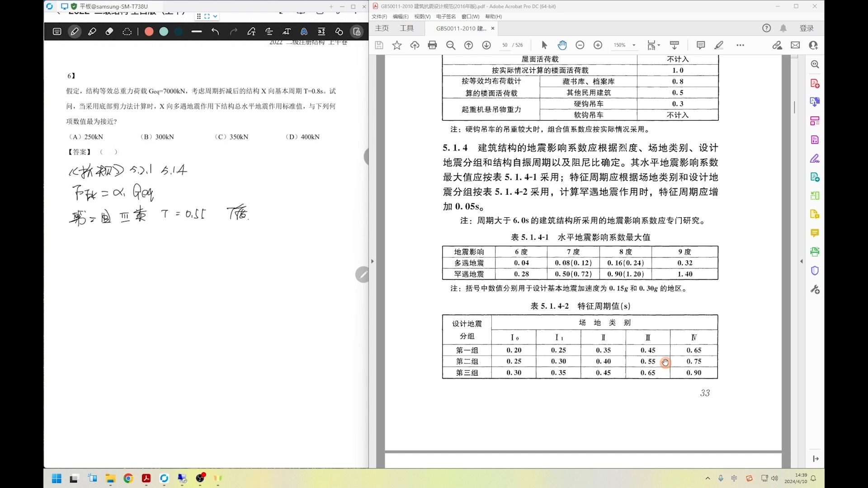This screenshot has height=488, width=868.
Task: Go to the next PDF page
Action: click(486, 45)
